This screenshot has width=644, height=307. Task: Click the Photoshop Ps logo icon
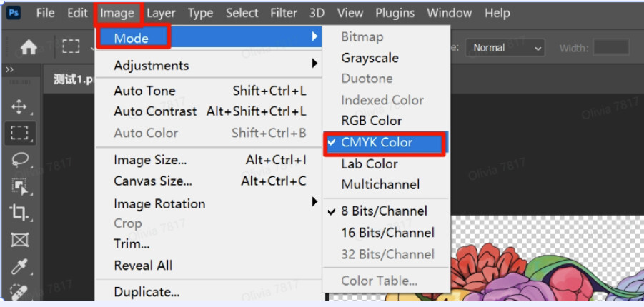[14, 13]
